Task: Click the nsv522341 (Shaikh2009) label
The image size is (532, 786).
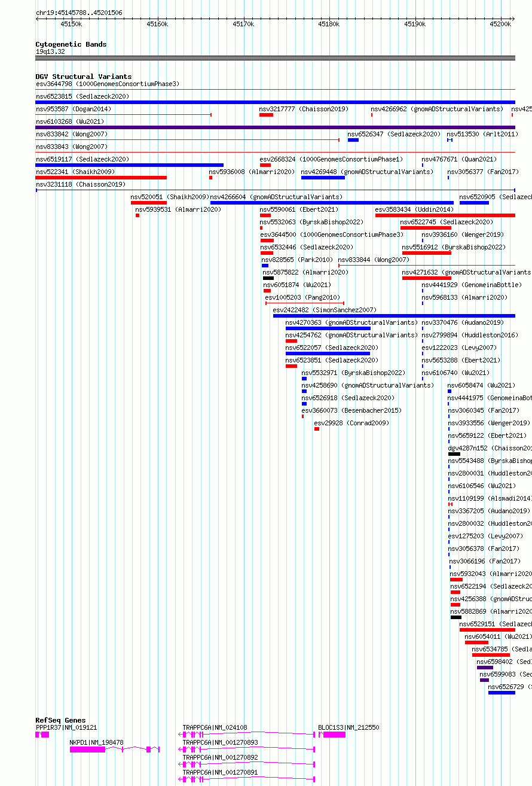Action: coord(75,172)
